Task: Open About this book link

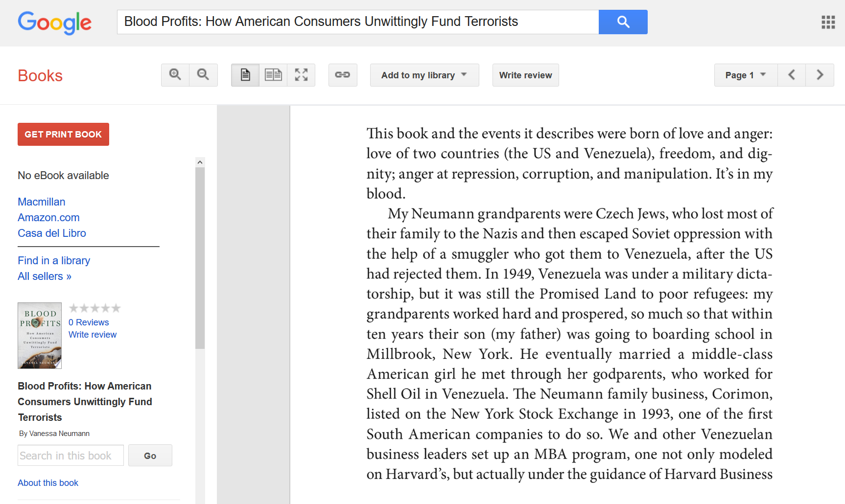Action: click(x=48, y=483)
